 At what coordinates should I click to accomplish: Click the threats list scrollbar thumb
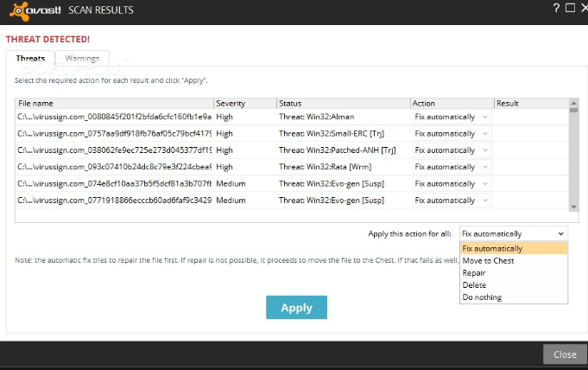573,110
